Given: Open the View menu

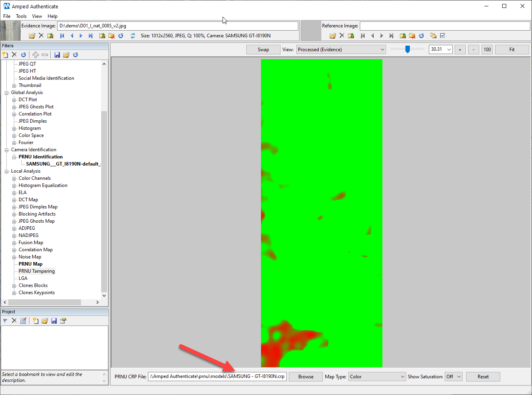Looking at the screenshot, I should (37, 16).
